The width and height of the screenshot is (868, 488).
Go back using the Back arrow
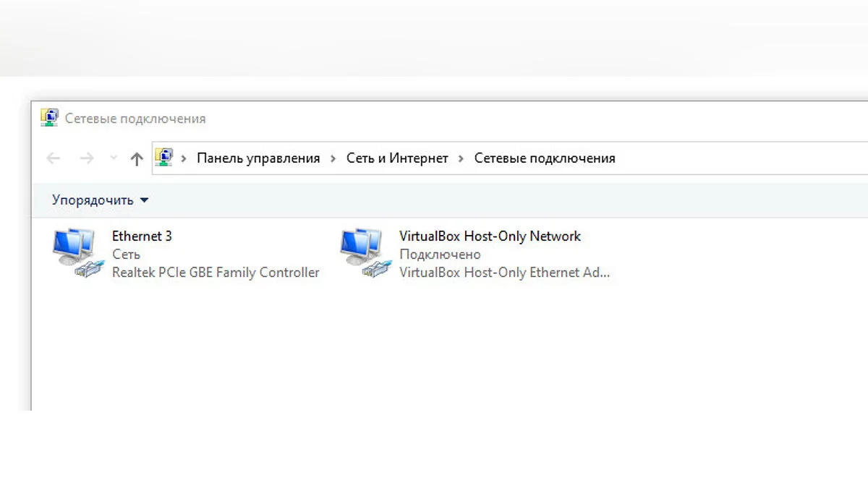53,158
